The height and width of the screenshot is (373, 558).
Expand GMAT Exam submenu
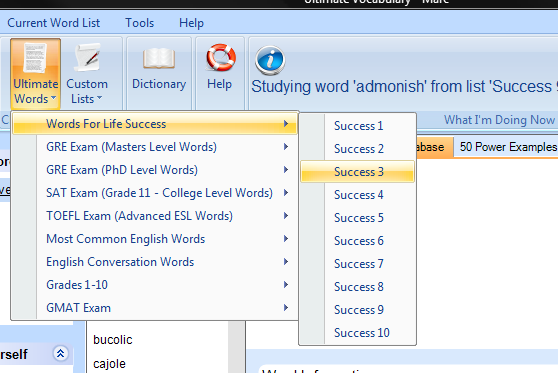tap(155, 308)
